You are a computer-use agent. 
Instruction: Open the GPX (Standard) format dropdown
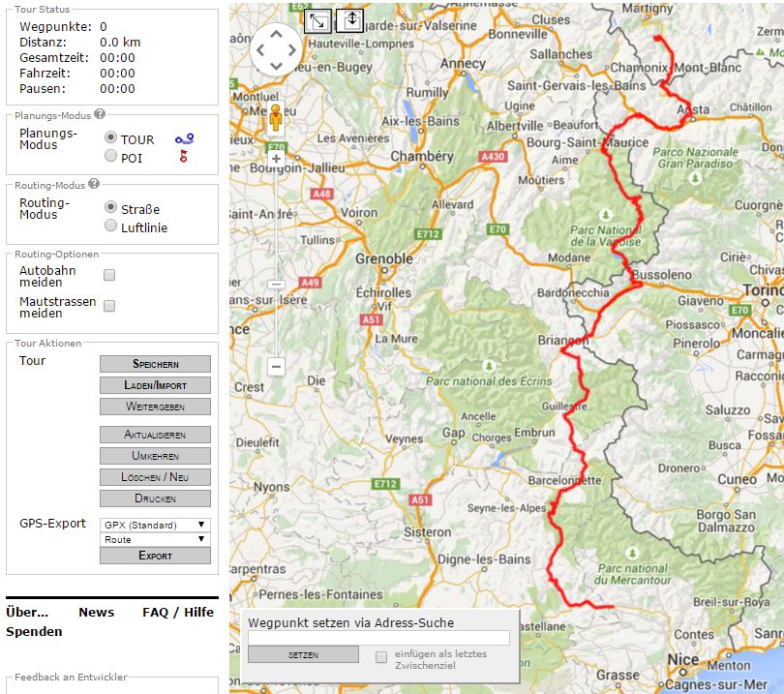pos(155,525)
